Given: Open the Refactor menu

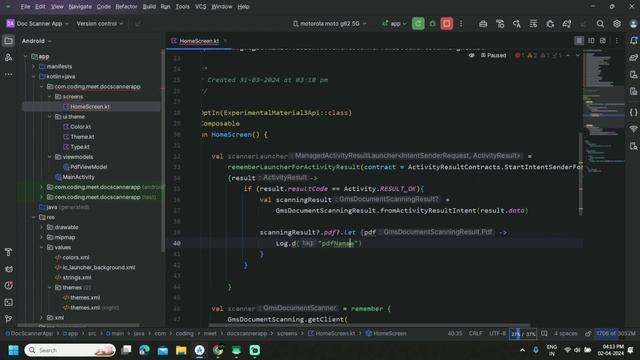Looking at the screenshot, I should coord(126,7).
